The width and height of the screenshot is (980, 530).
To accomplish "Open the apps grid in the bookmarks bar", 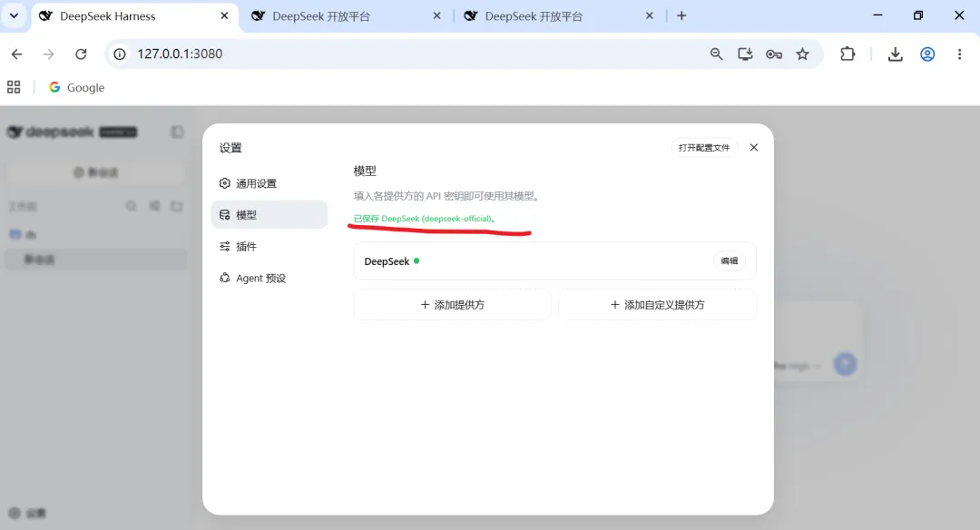I will click(x=14, y=87).
